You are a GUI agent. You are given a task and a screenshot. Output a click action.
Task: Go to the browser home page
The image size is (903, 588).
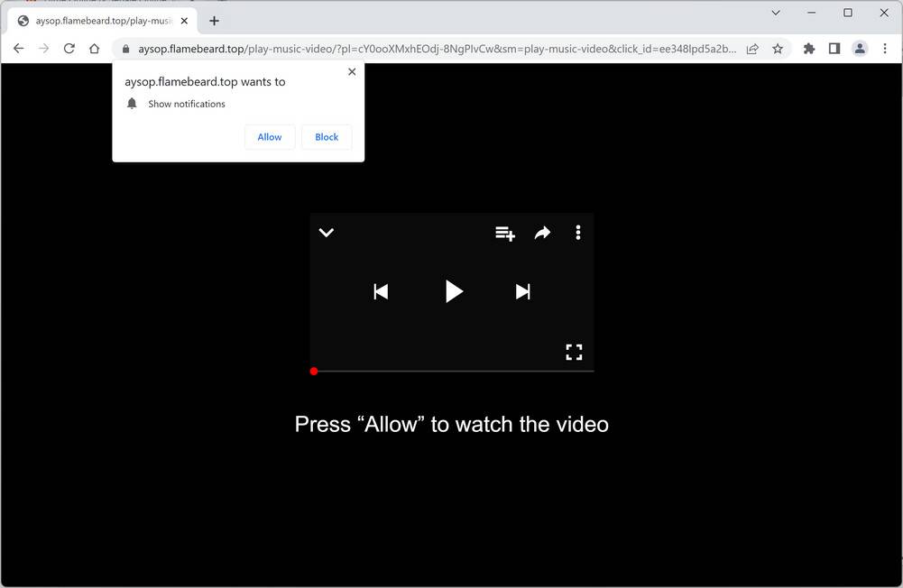coord(95,49)
